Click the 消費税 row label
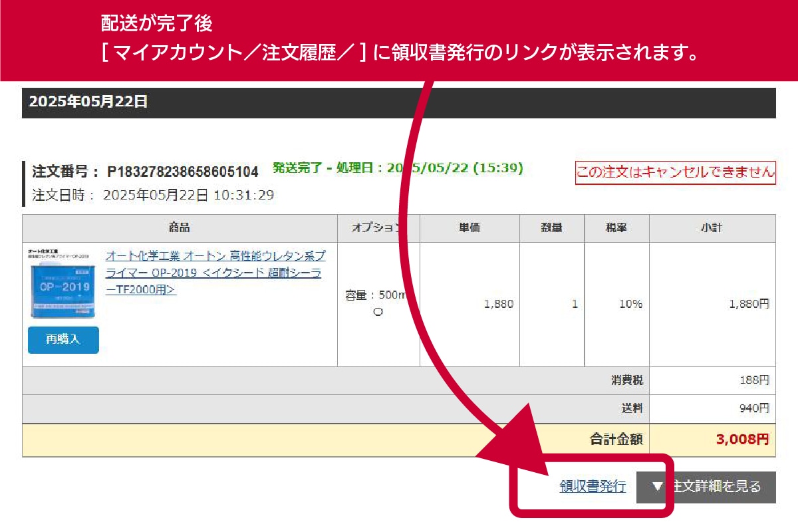 point(627,380)
